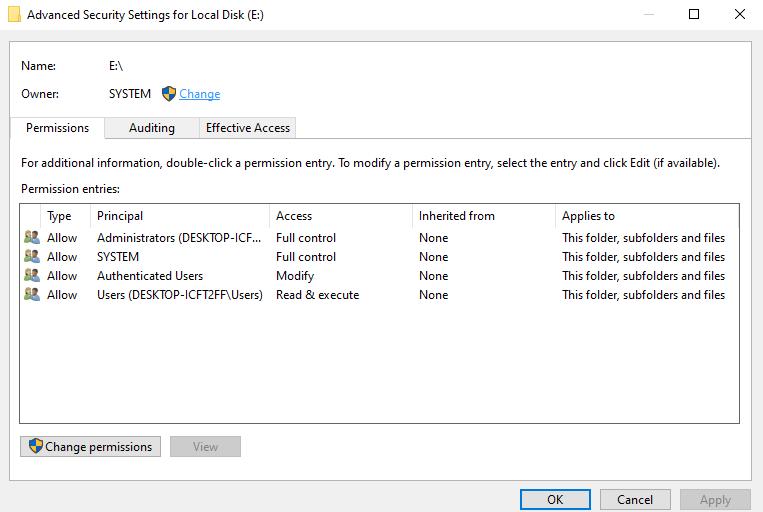Sort entries by the Principal column header
This screenshot has height=512, width=763.
[120, 216]
